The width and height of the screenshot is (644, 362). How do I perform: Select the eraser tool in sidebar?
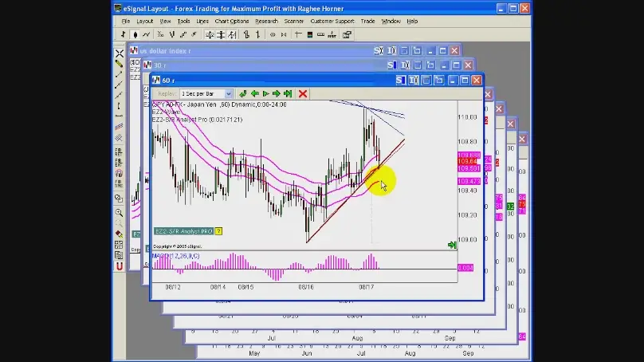pyautogui.click(x=119, y=234)
